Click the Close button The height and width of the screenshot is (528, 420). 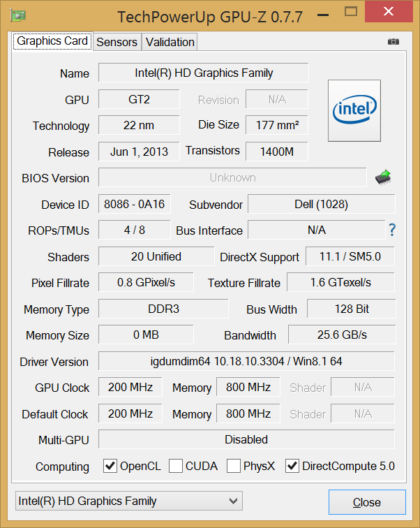point(367,502)
